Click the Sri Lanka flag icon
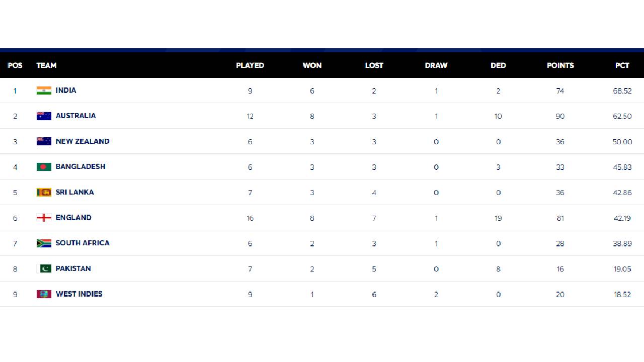 pyautogui.click(x=44, y=192)
